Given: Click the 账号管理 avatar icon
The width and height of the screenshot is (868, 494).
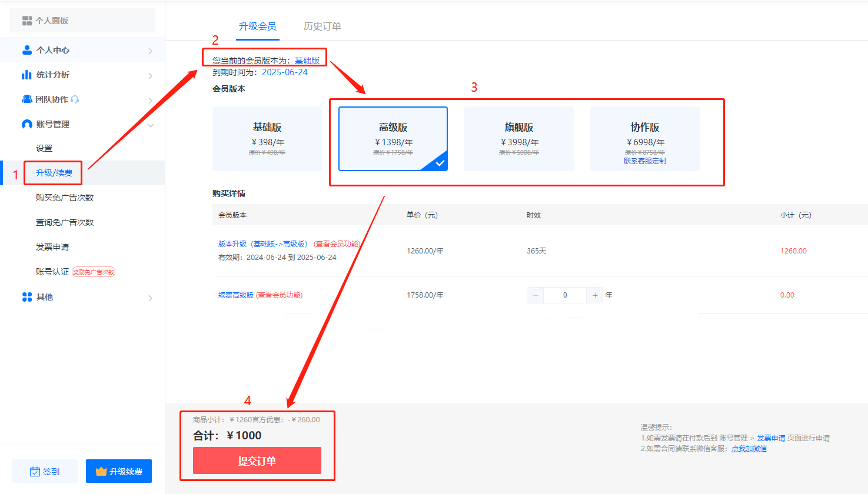Looking at the screenshot, I should 26,124.
